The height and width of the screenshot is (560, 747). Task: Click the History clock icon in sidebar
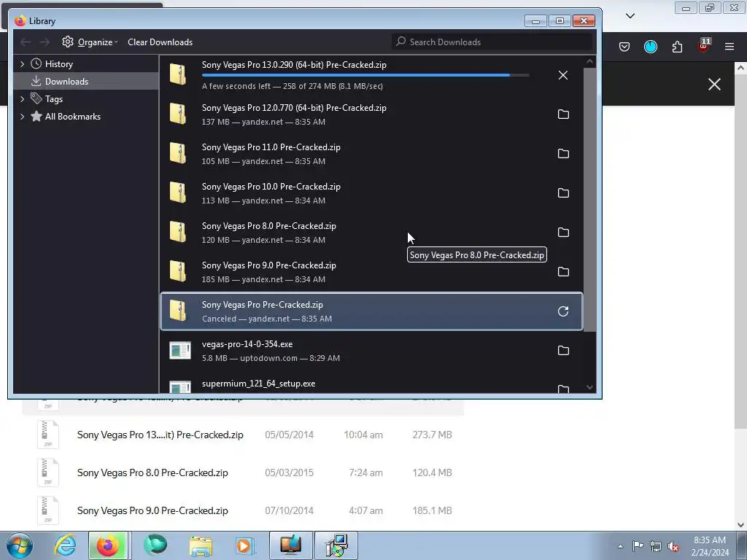pyautogui.click(x=36, y=64)
